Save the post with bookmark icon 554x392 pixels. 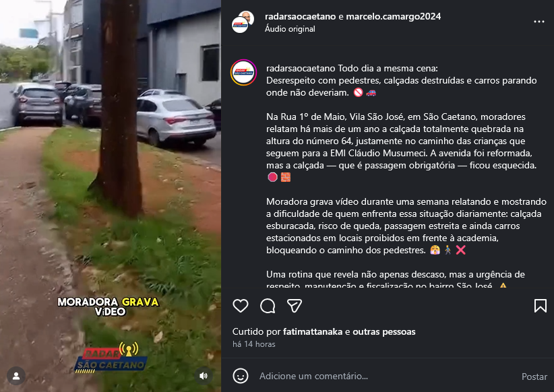pyautogui.click(x=541, y=306)
